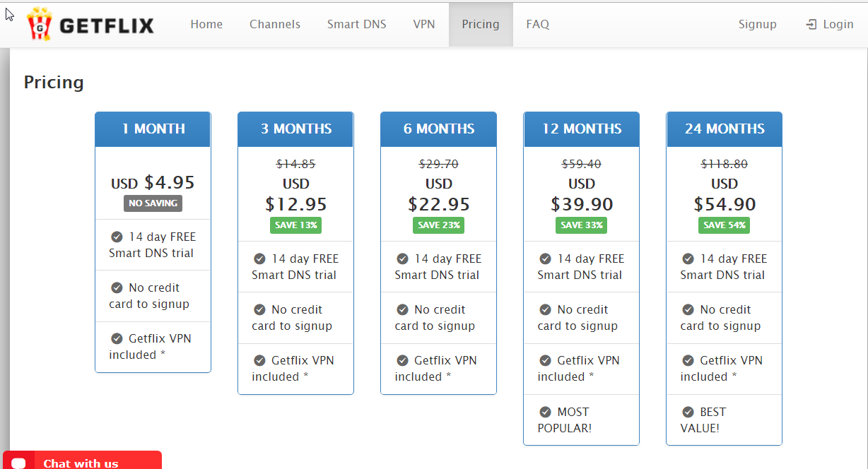868x469 pixels.
Task: Click the crossed-out $14.85 price
Action: pos(296,164)
